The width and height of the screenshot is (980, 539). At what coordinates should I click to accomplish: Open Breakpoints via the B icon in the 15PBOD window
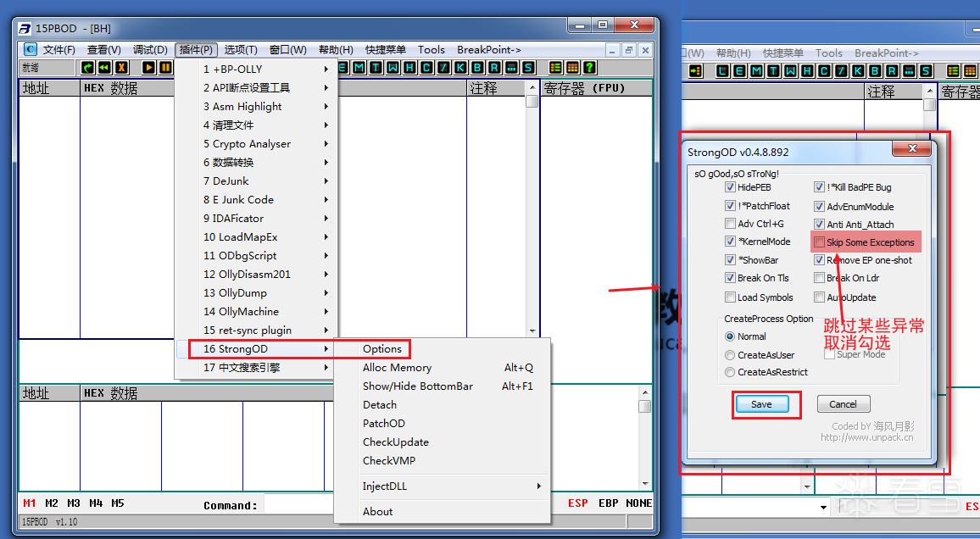pos(477,68)
